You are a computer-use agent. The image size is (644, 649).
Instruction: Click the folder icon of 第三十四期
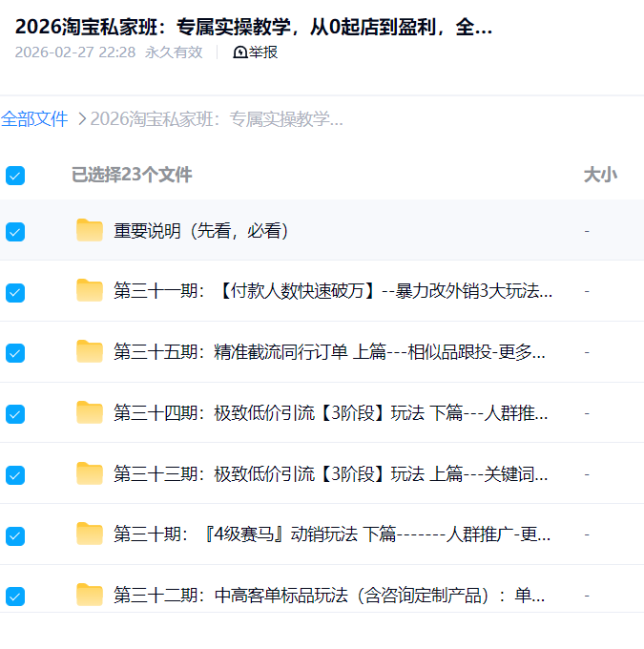90,413
